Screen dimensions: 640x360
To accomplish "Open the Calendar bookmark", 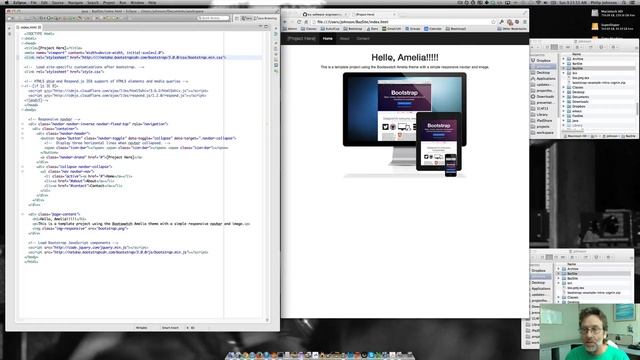I will pos(433,29).
